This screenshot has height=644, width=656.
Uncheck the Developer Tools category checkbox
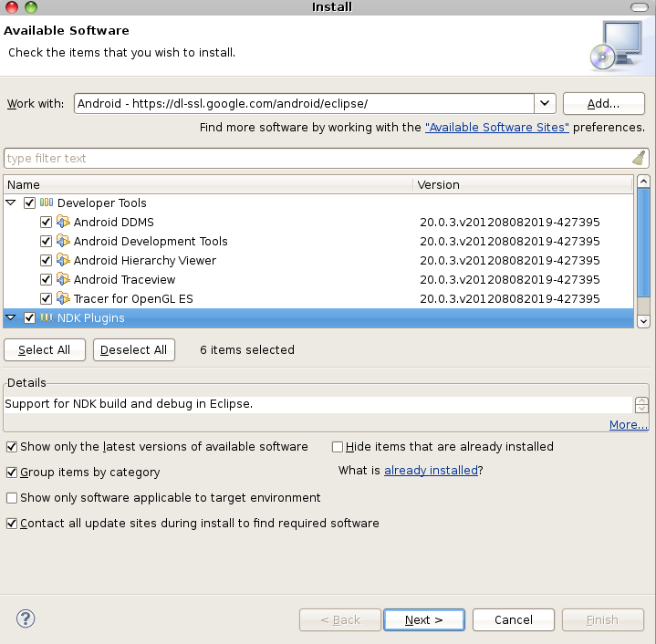(29, 203)
